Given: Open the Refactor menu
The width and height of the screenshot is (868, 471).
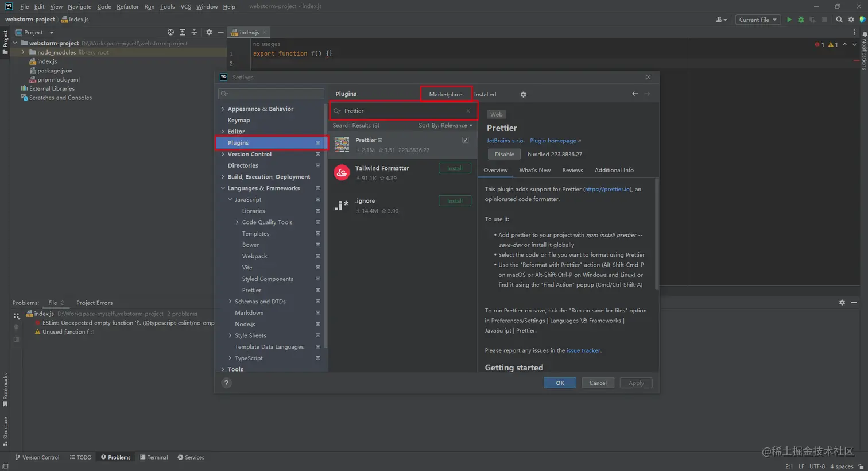Looking at the screenshot, I should click(127, 6).
